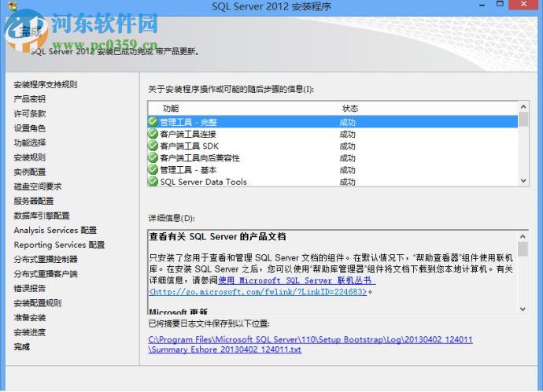The width and height of the screenshot is (543, 392).
Task: Click 许可条款 step in sidebar
Action: coord(29,113)
